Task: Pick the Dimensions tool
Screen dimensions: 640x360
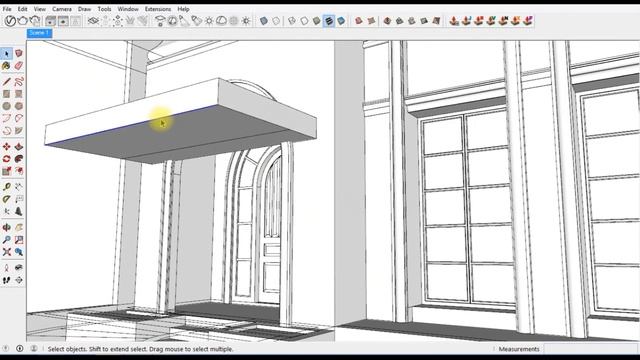Action: [19, 187]
